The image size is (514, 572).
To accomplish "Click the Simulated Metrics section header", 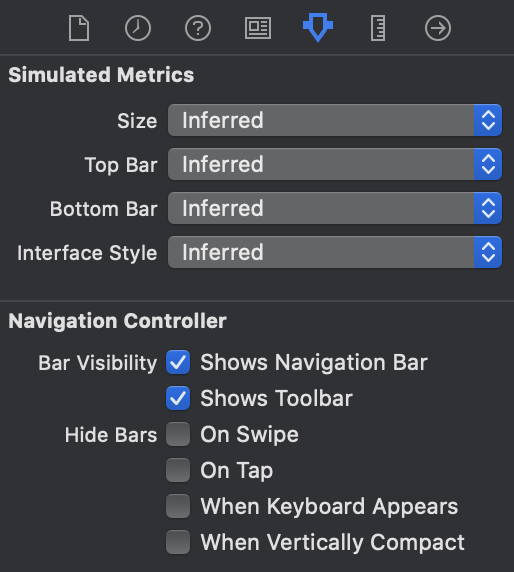I will pyautogui.click(x=101, y=75).
